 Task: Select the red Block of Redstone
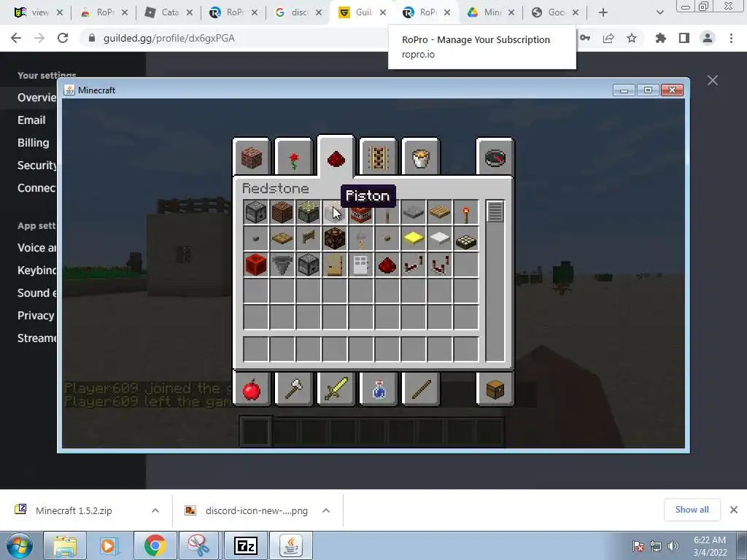(x=256, y=265)
